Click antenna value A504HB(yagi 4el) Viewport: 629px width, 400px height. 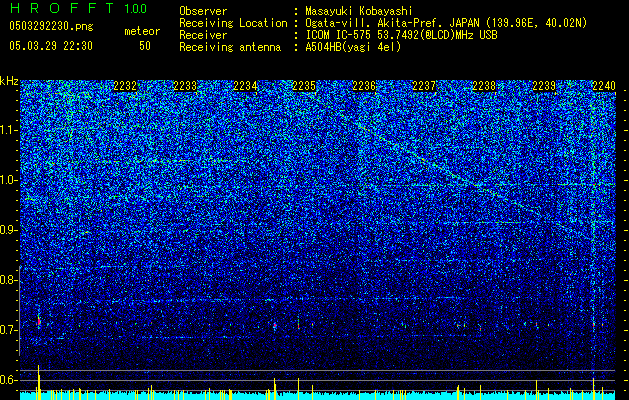click(x=353, y=47)
